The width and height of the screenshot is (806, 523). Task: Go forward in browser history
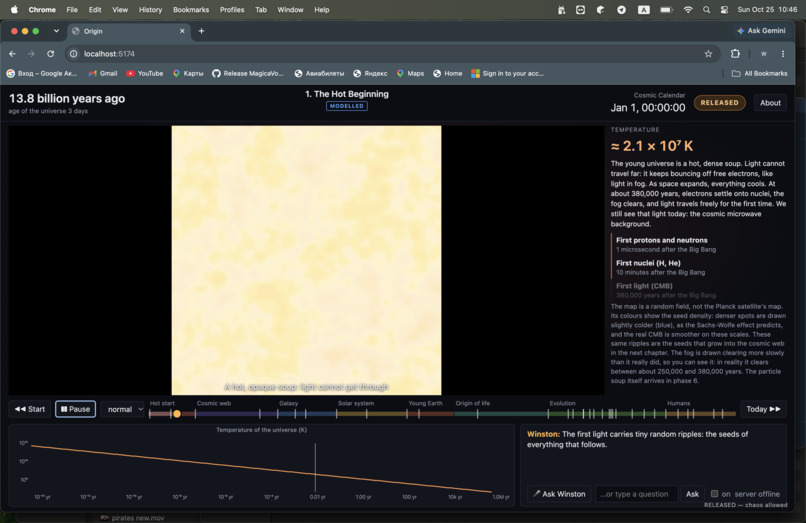[31, 53]
